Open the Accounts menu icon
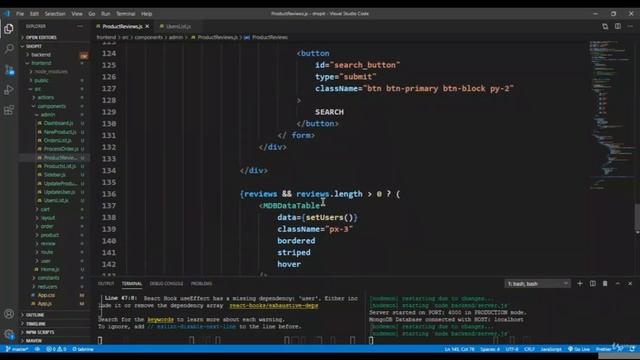This screenshot has height=360, width=640. tap(9, 314)
